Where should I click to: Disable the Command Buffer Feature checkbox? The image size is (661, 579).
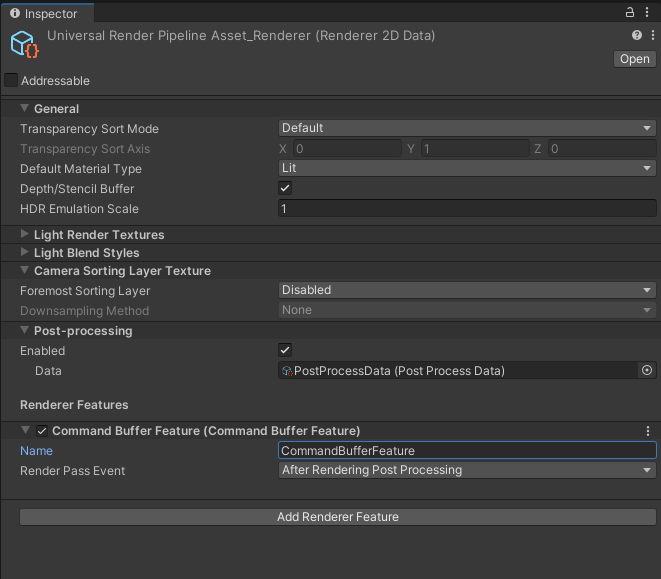[x=42, y=431]
